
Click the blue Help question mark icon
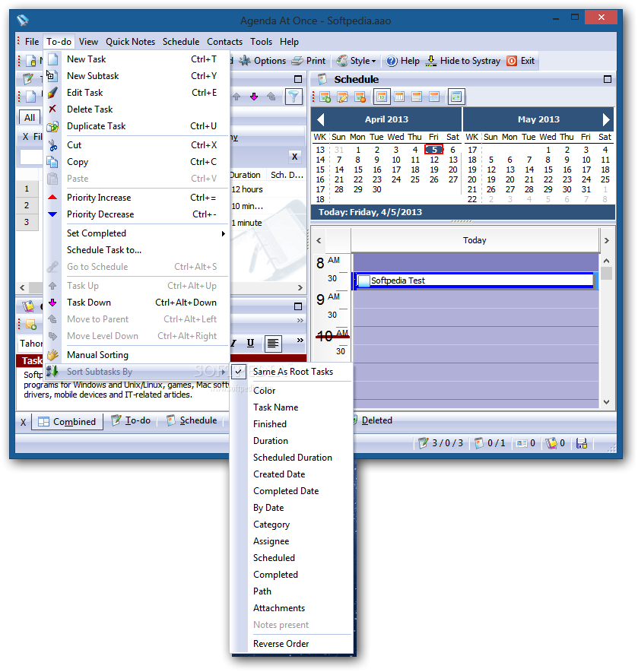coord(392,61)
